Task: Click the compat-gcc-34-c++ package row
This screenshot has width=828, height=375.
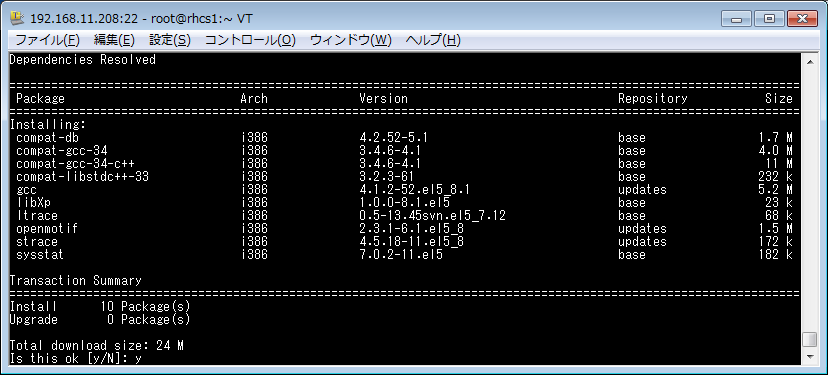Action: tap(401, 163)
